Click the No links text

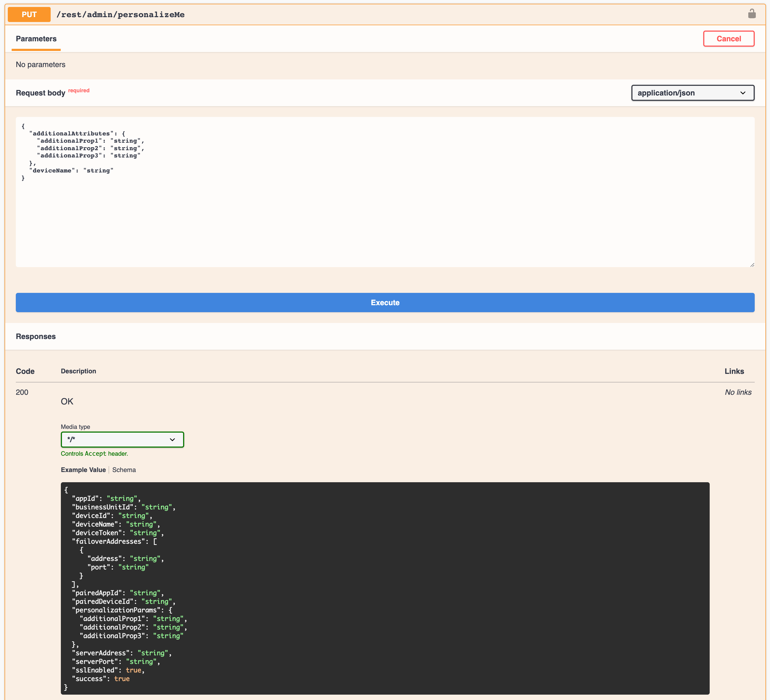[x=738, y=392]
